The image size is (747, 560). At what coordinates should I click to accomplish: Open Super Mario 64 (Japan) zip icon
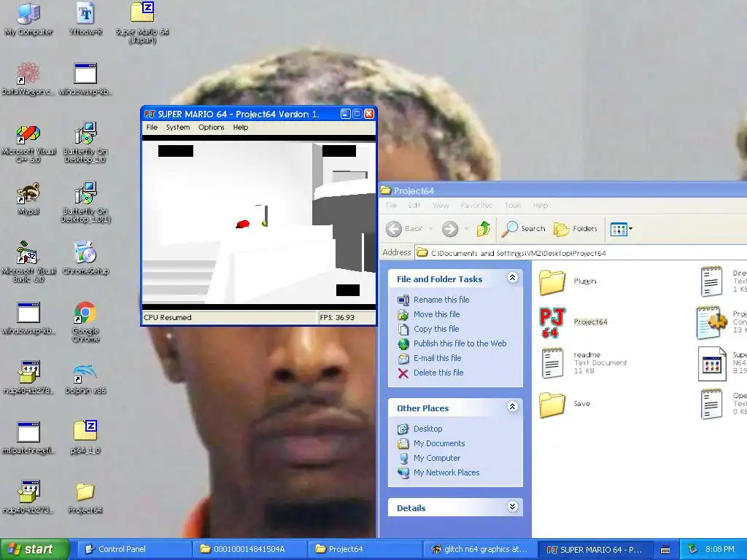(142, 22)
